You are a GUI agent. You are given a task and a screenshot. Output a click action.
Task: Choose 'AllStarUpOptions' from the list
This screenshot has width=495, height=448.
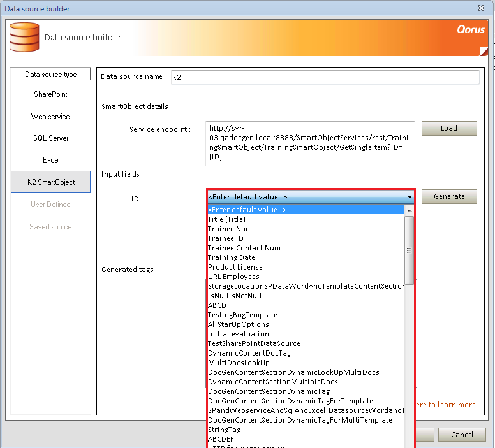[x=306, y=324]
